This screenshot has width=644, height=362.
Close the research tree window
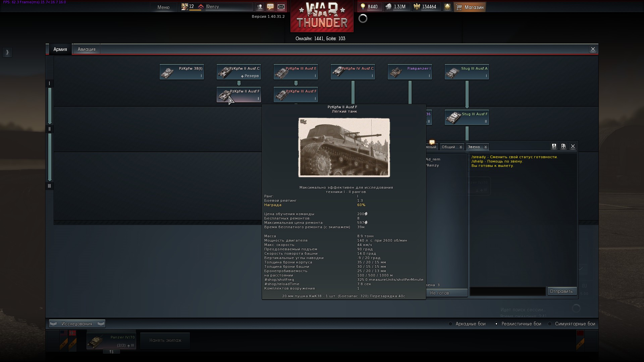tap(593, 49)
